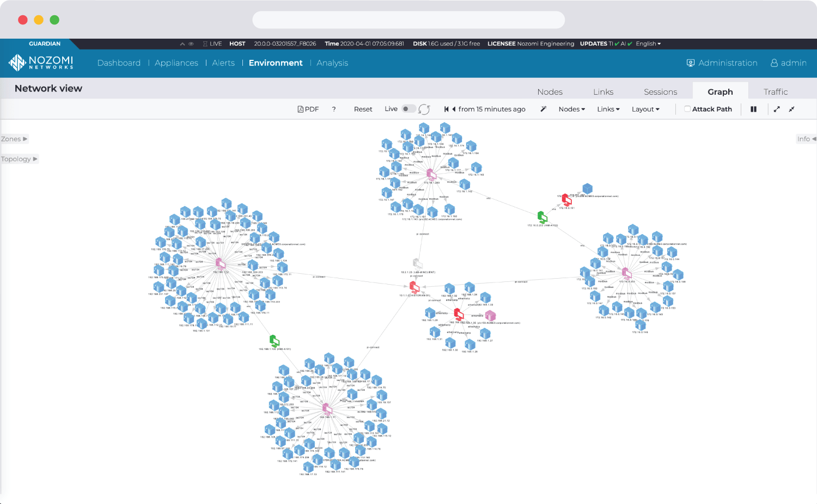Switch to the Sessions tab
The image size is (817, 504).
tap(660, 92)
